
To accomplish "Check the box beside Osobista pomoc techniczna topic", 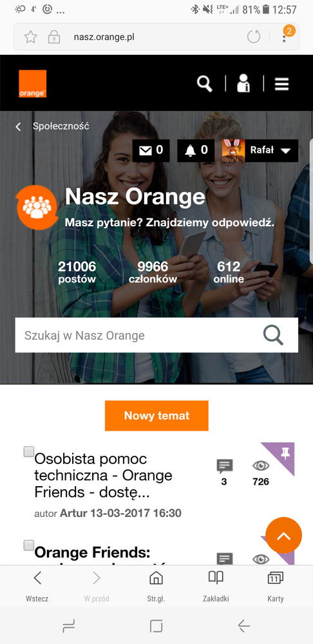I will click(29, 452).
